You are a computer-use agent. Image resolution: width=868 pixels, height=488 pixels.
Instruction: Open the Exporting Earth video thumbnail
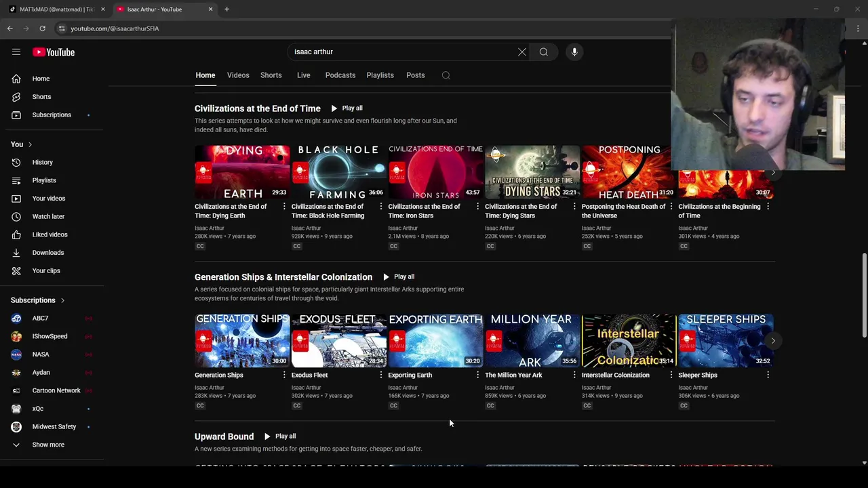point(435,340)
